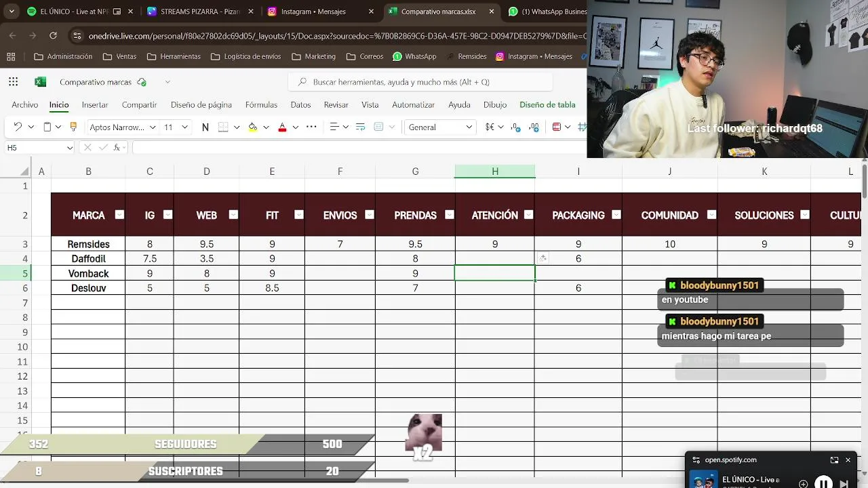Click the cell borders icon
The image size is (868, 488).
pos(223,127)
